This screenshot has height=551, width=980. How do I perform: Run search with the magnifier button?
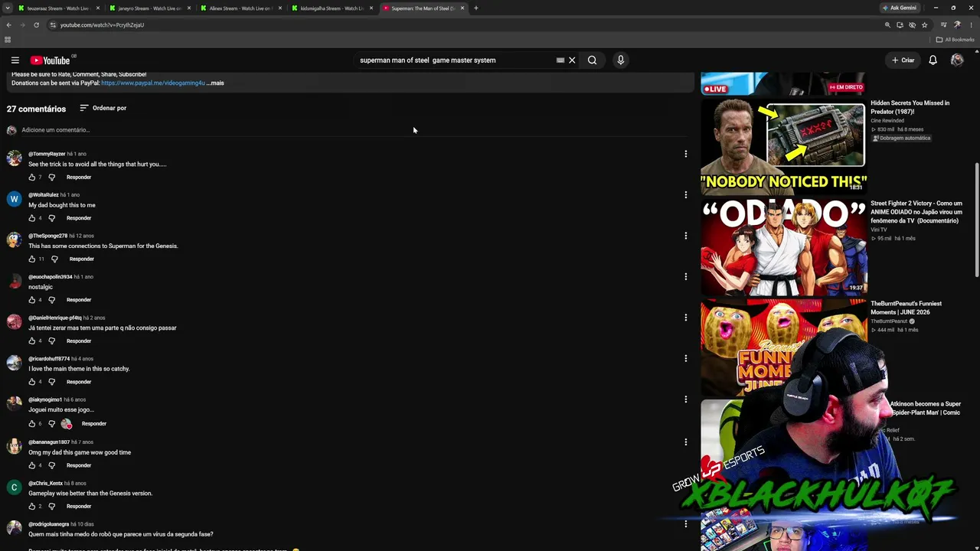click(x=592, y=60)
